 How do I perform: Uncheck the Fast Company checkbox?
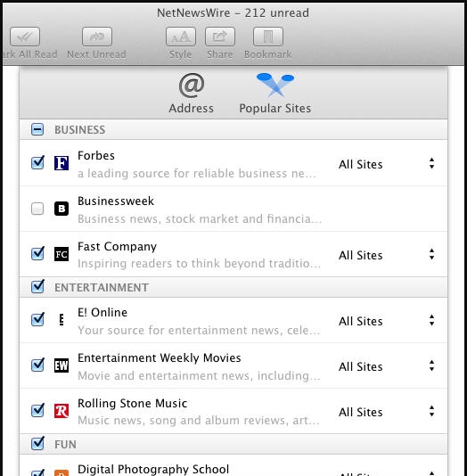coord(37,253)
